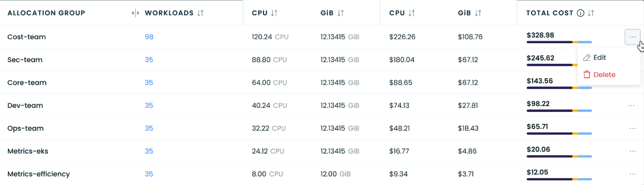Sort by Total Cost arrows
The image size is (644, 185).
[x=591, y=13]
